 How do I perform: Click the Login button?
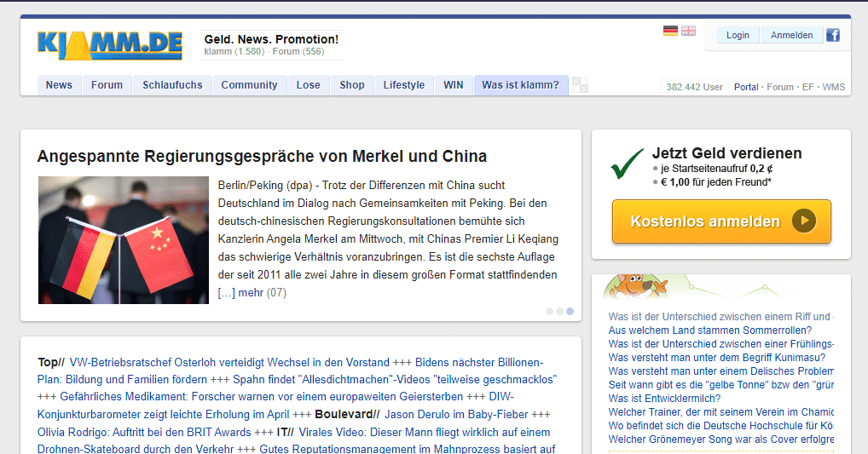click(738, 35)
